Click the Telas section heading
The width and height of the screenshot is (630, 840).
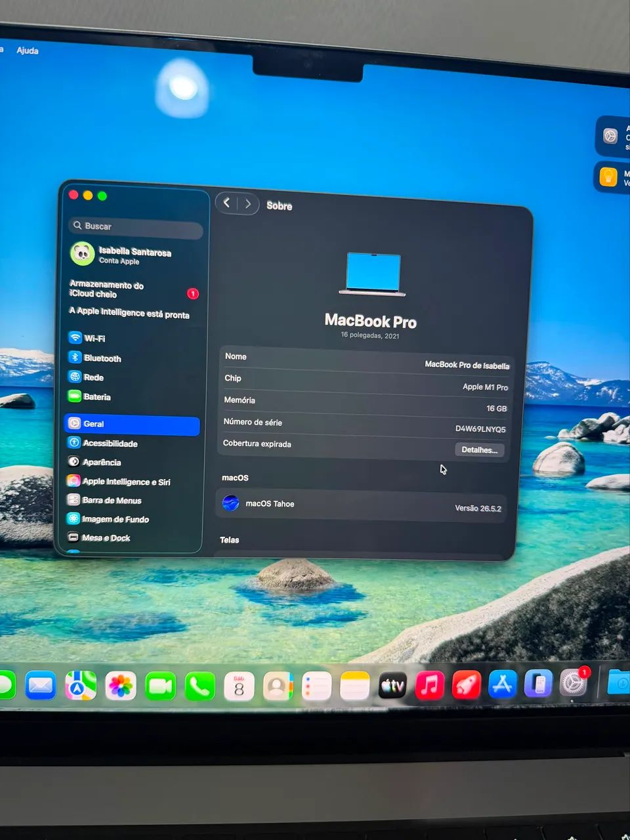click(230, 539)
